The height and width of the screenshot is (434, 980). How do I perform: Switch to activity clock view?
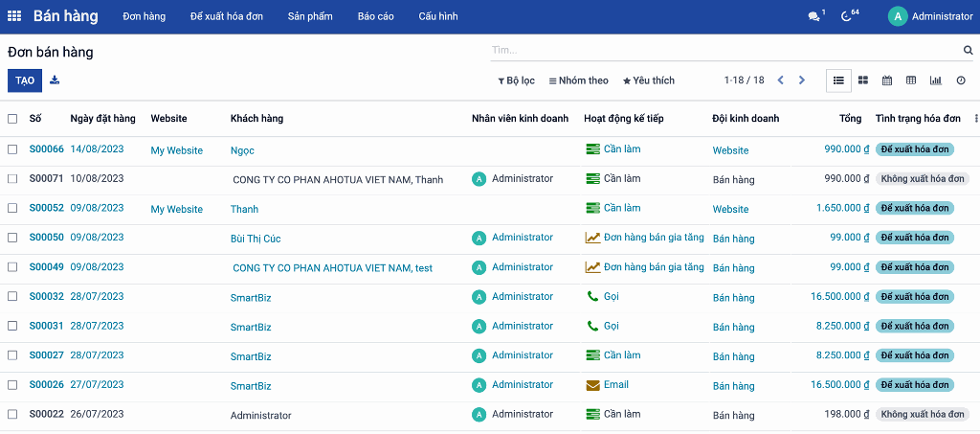pos(961,80)
